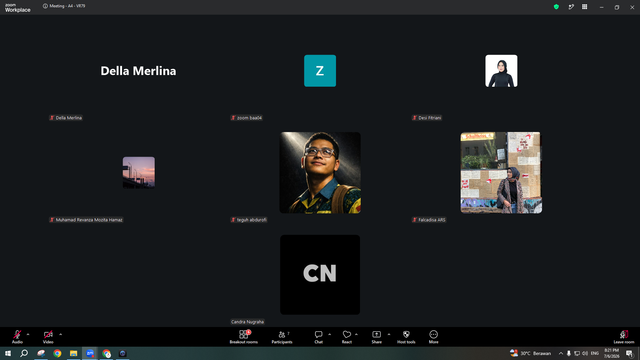Click Leave room
Viewport: 640px width, 360px height.
(624, 336)
